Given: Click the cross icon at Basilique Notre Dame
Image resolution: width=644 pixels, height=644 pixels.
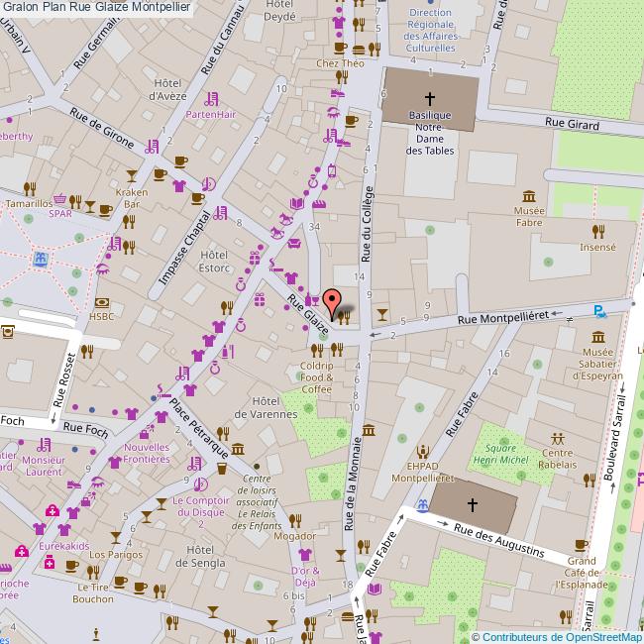Looking at the screenshot, I should (430, 98).
